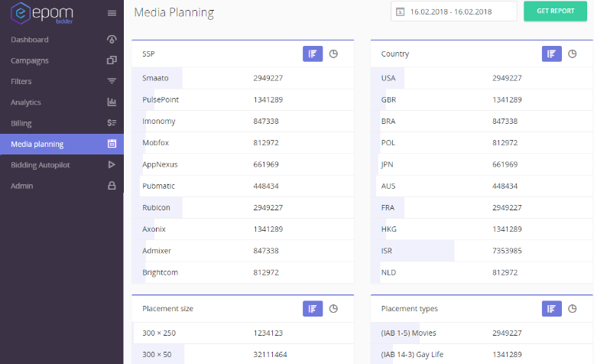Switch Country panel to bar chart view
Screen dimensions: 594x364
tap(552, 54)
